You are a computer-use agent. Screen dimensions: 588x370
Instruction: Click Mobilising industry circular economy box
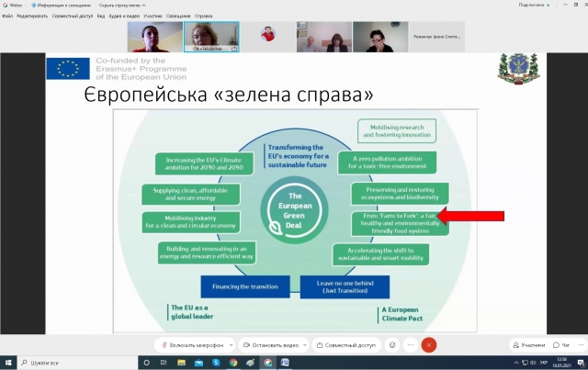point(190,222)
